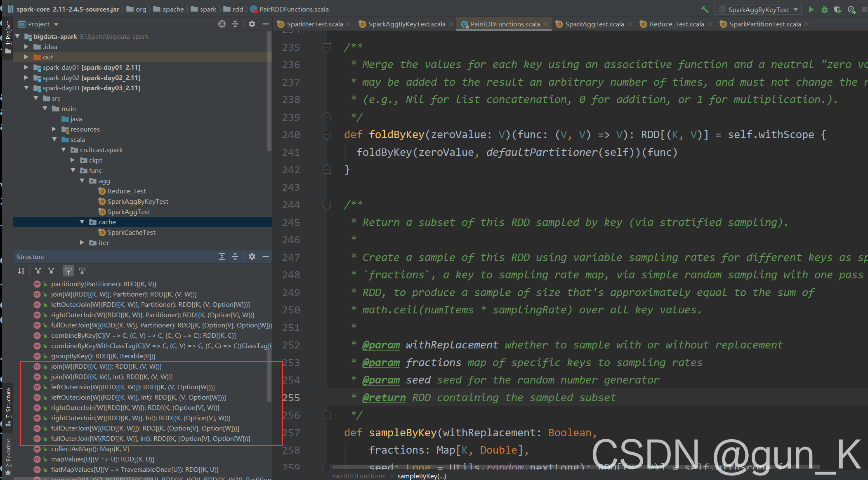The height and width of the screenshot is (480, 868).
Task: Expand the iter package
Action: coord(82,242)
